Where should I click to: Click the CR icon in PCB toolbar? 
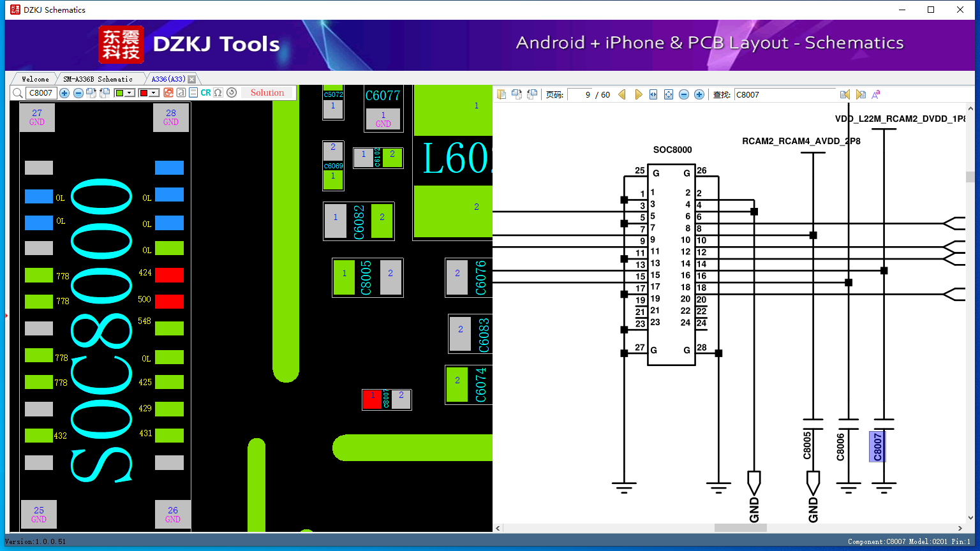(205, 93)
